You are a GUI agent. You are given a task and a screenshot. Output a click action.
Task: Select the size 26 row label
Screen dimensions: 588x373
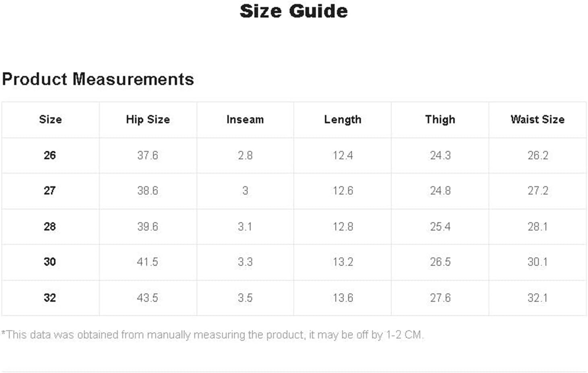(x=50, y=155)
